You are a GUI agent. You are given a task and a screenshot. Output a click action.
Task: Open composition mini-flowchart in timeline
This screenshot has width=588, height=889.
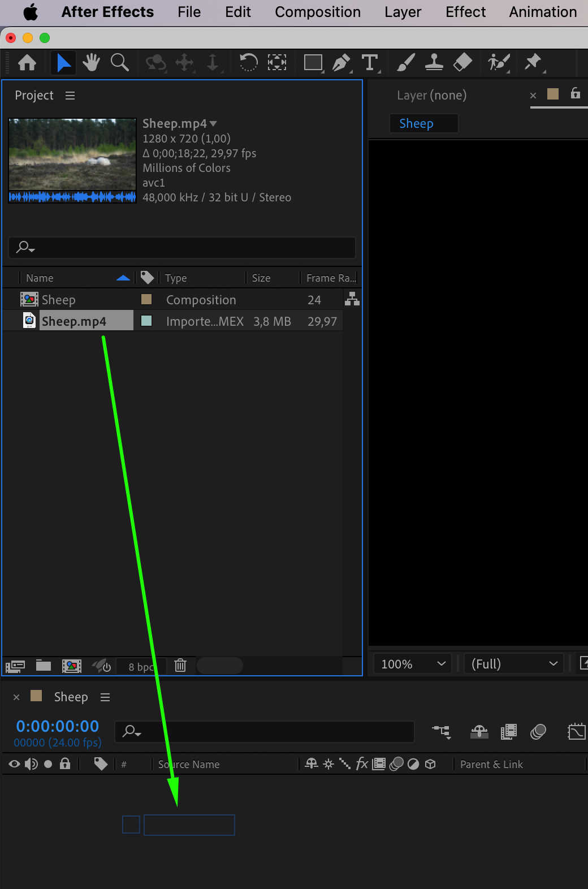coord(442,732)
